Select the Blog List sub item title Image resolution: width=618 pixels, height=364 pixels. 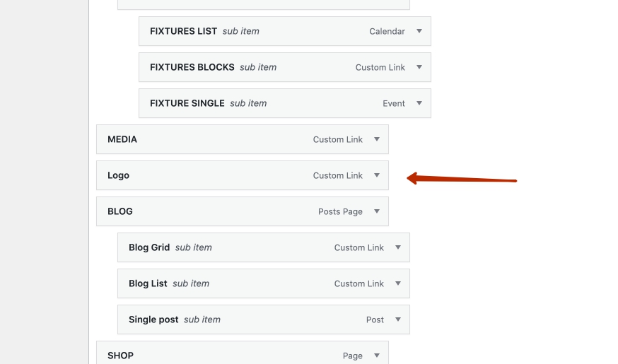148,283
